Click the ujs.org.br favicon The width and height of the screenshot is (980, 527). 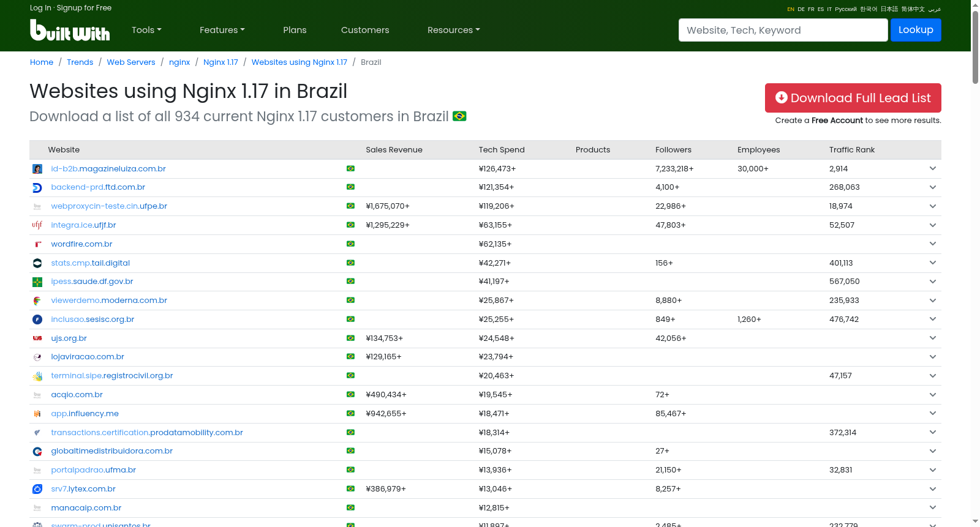tap(37, 338)
